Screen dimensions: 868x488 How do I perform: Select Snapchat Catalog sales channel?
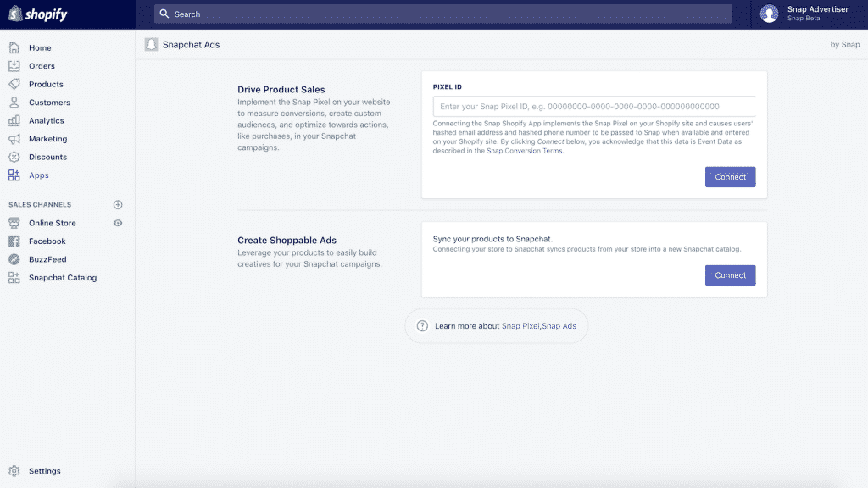click(62, 278)
